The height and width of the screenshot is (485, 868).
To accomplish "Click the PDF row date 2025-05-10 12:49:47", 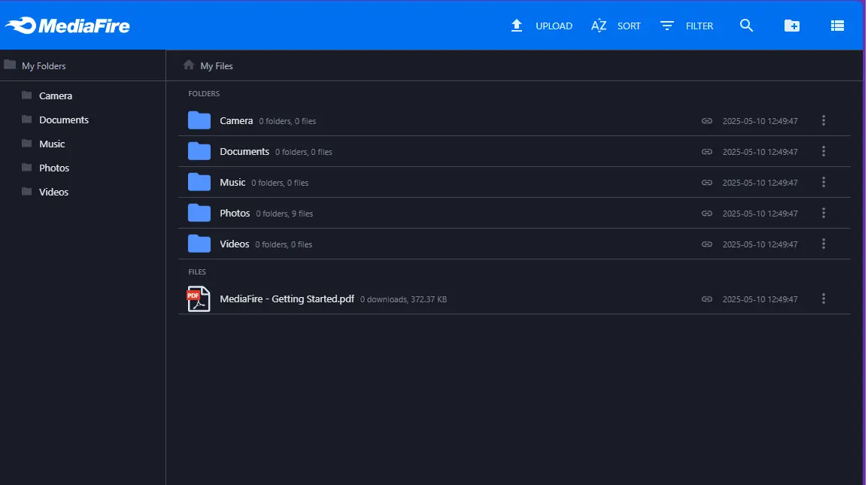I will (x=760, y=299).
